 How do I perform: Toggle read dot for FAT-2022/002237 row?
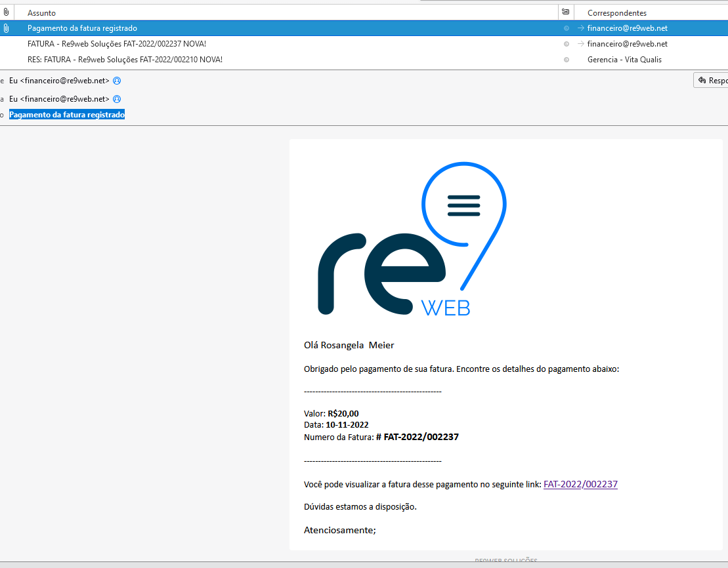[x=566, y=44]
